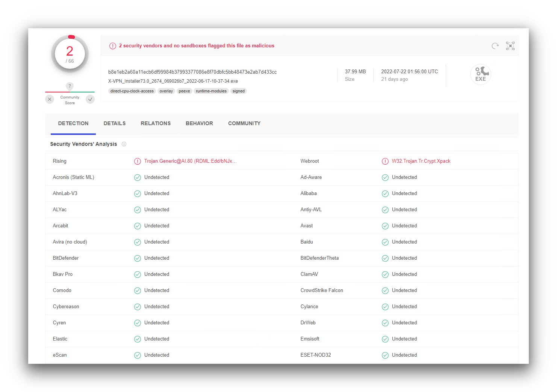The height and width of the screenshot is (392, 557).
Task: Click the 2022-07-22 01:56:00 UTC timestamp
Action: (x=409, y=71)
